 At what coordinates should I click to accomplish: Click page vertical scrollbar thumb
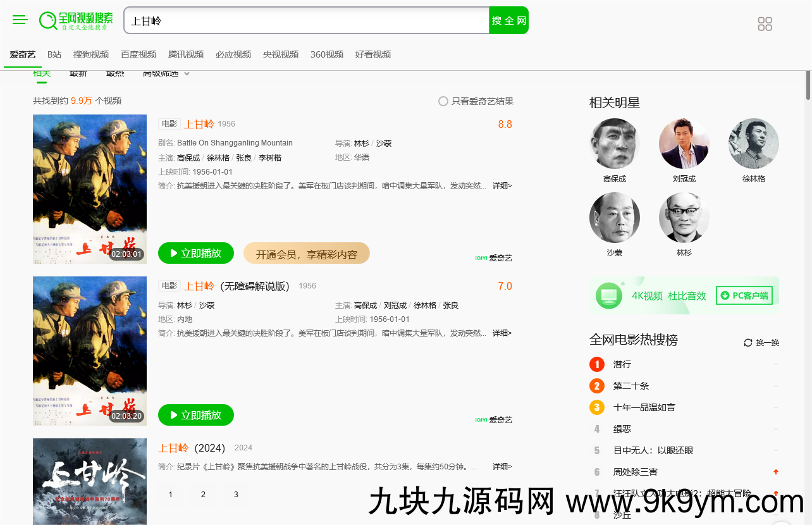click(808, 85)
